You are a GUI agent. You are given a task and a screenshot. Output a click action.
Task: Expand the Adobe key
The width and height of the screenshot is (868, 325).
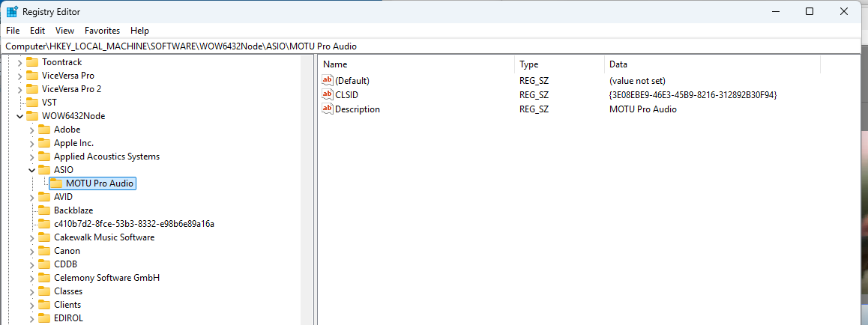point(32,130)
